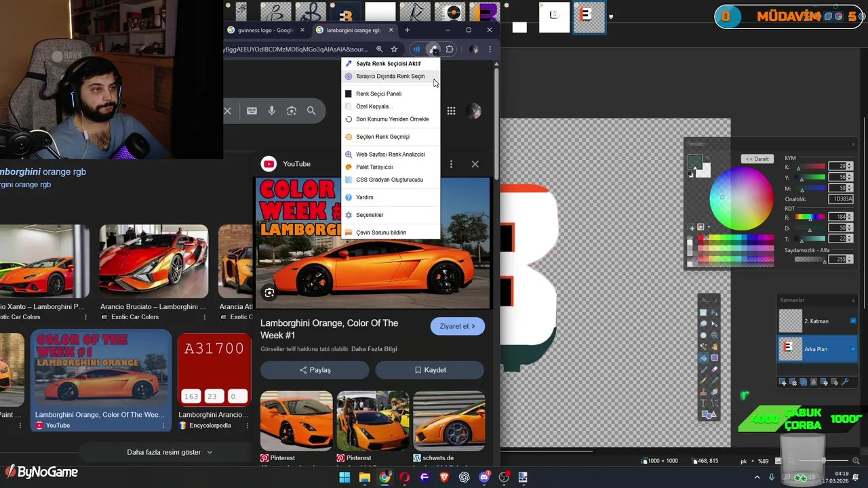Adjust the Alfa value stepper
The width and height of the screenshot is (868, 488).
[x=850, y=260]
